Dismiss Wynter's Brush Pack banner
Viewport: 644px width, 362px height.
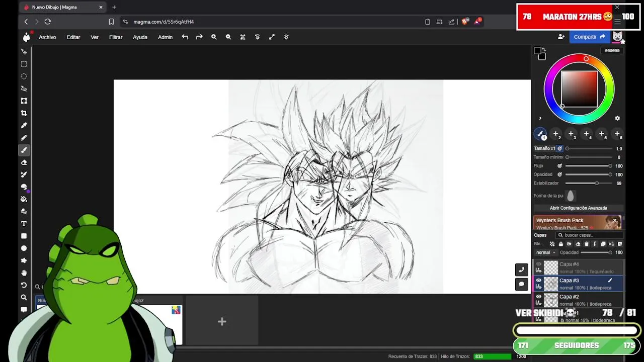coord(615,220)
